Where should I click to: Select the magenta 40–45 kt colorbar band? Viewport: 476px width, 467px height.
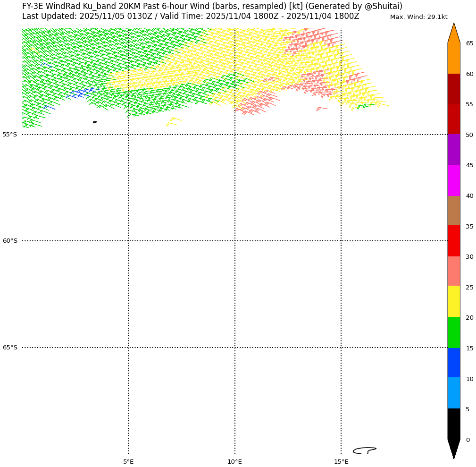453,180
